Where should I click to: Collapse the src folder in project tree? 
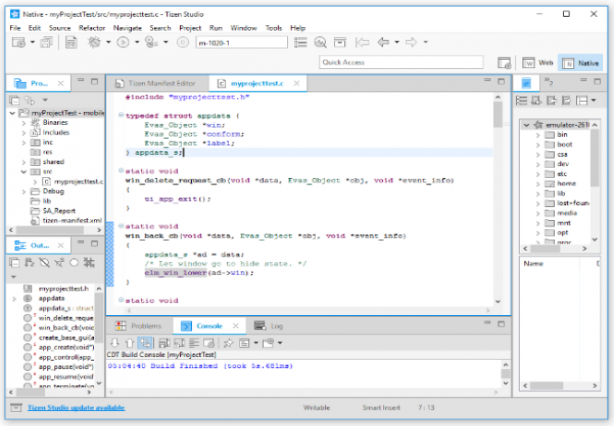(x=22, y=171)
